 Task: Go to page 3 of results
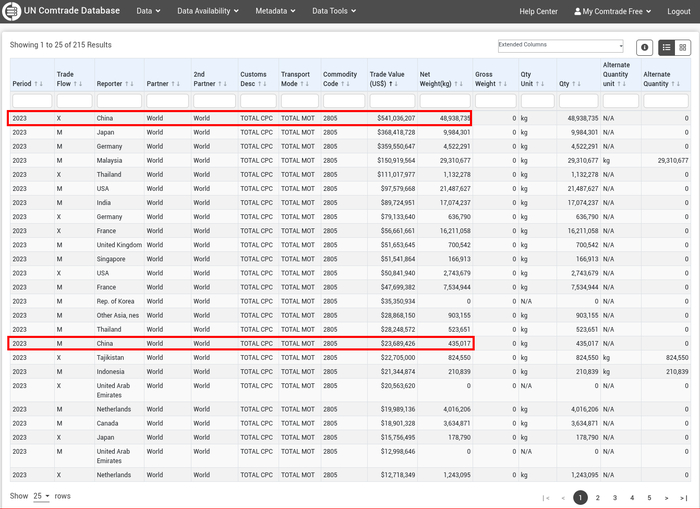click(614, 497)
